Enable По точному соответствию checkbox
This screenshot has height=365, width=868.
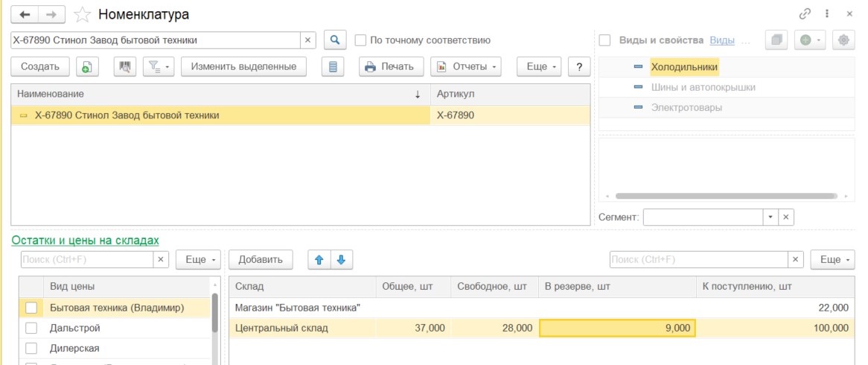tap(361, 40)
